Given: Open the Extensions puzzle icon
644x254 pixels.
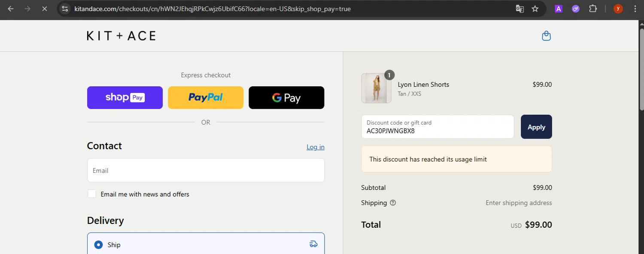Looking at the screenshot, I should click(x=593, y=9).
